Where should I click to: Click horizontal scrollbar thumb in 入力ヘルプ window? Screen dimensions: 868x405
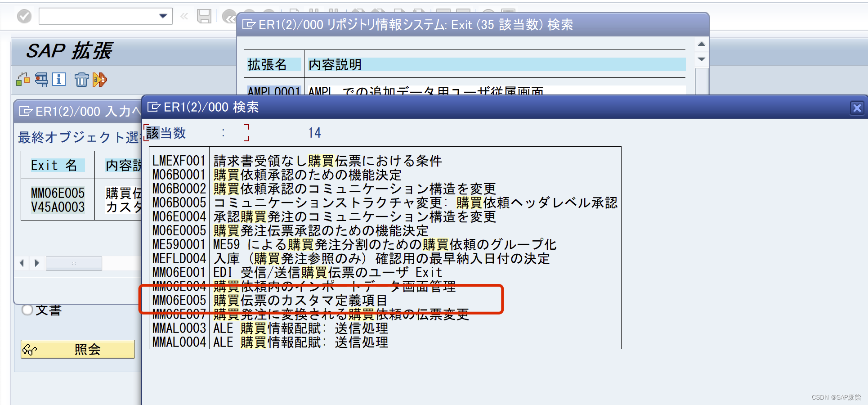click(x=74, y=263)
